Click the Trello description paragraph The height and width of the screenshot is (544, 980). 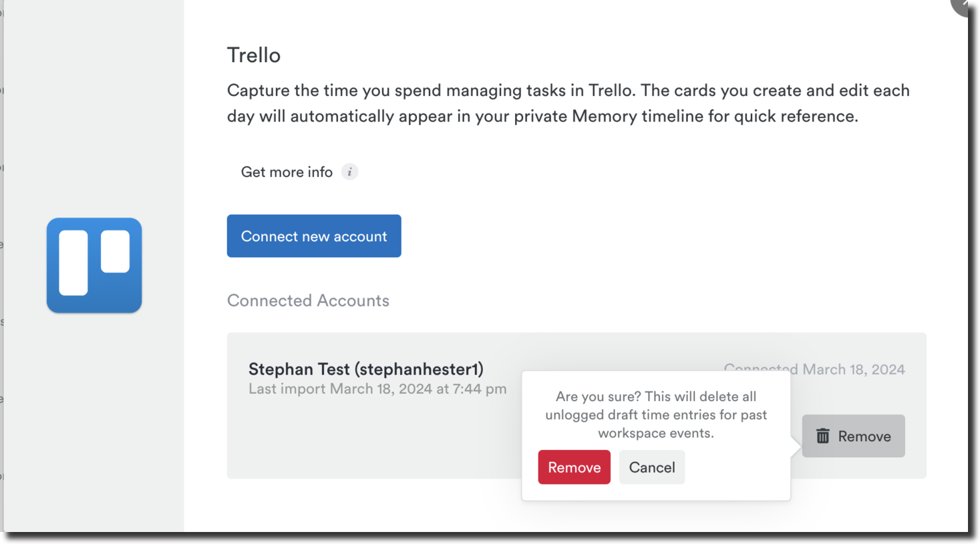point(568,103)
